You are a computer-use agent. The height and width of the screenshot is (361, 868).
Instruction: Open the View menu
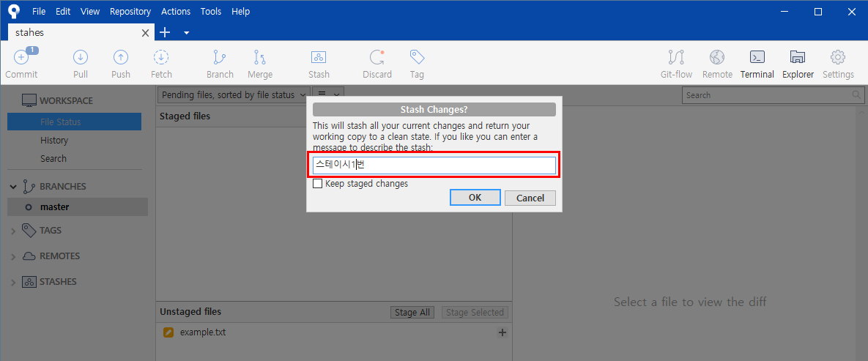click(89, 11)
